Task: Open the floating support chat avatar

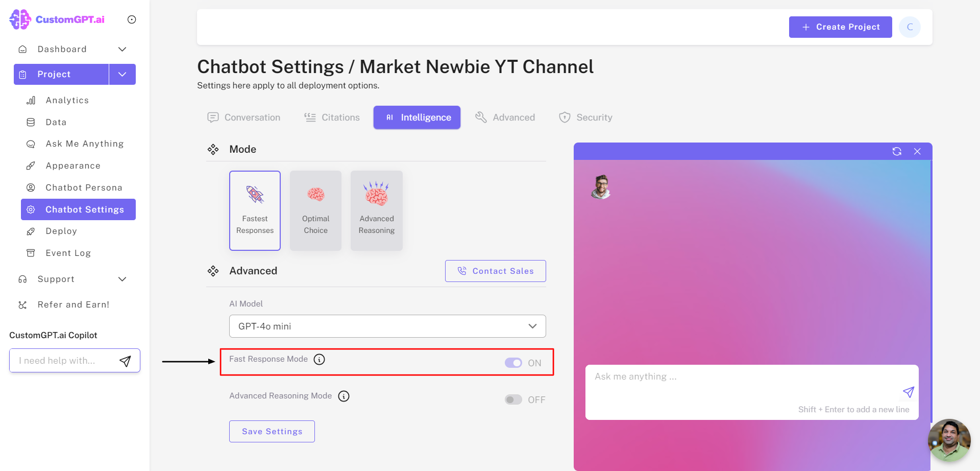Action: (x=949, y=440)
